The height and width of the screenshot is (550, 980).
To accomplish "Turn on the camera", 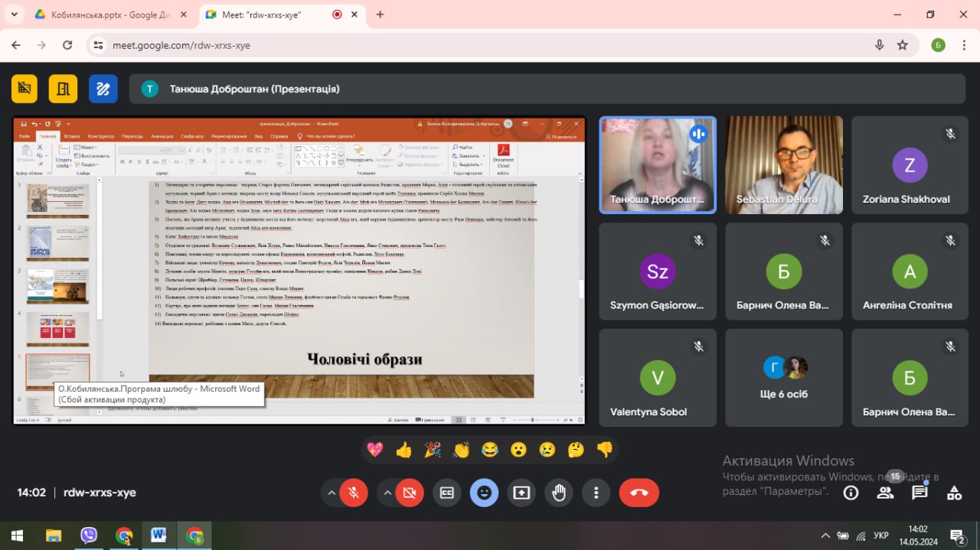I will coord(409,493).
